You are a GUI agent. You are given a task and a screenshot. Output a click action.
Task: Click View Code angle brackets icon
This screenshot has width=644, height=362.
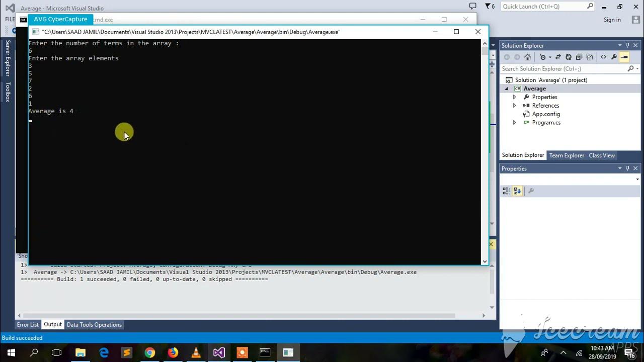[603, 57]
